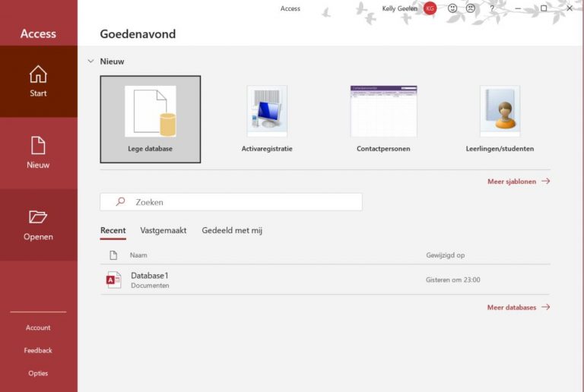Focus the Zoeken search field
The image size is (584, 392).
coord(231,202)
